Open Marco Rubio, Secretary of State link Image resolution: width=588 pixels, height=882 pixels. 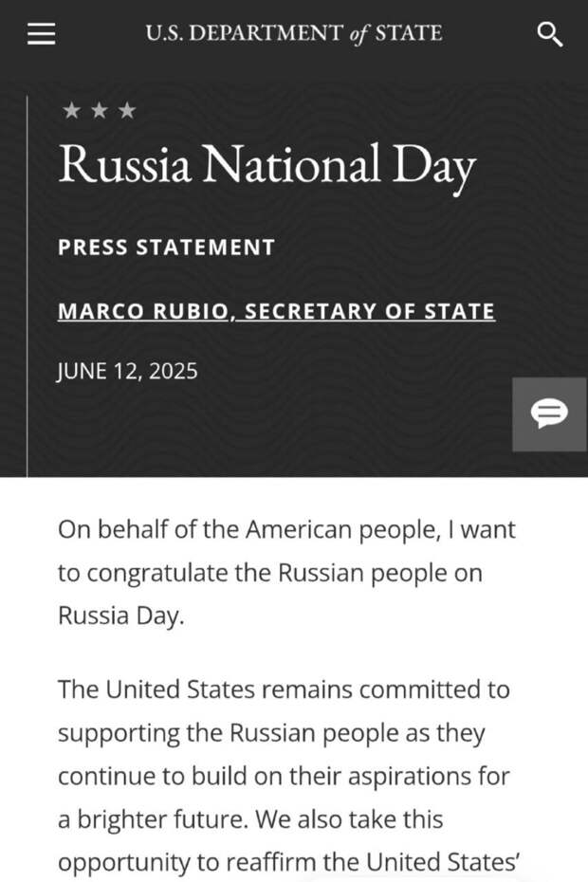tap(276, 311)
